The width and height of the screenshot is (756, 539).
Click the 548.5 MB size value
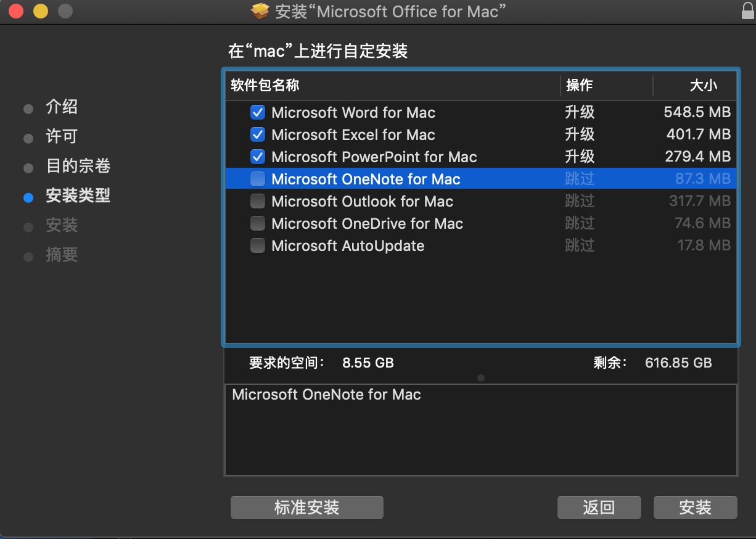pos(697,112)
